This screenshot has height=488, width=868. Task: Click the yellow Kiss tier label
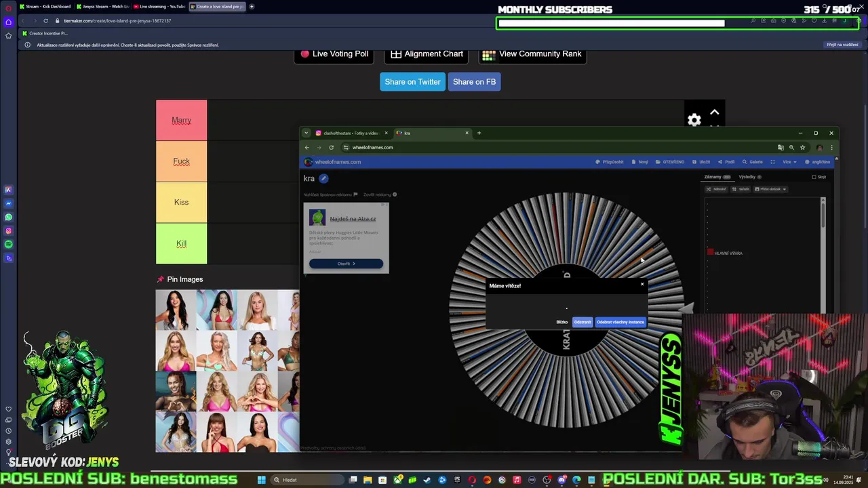click(181, 203)
